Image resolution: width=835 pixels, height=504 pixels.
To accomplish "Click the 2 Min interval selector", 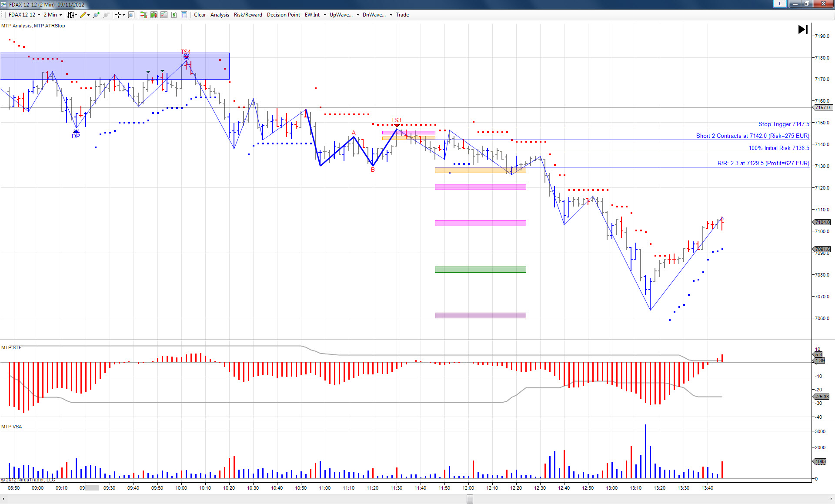I will click(50, 15).
